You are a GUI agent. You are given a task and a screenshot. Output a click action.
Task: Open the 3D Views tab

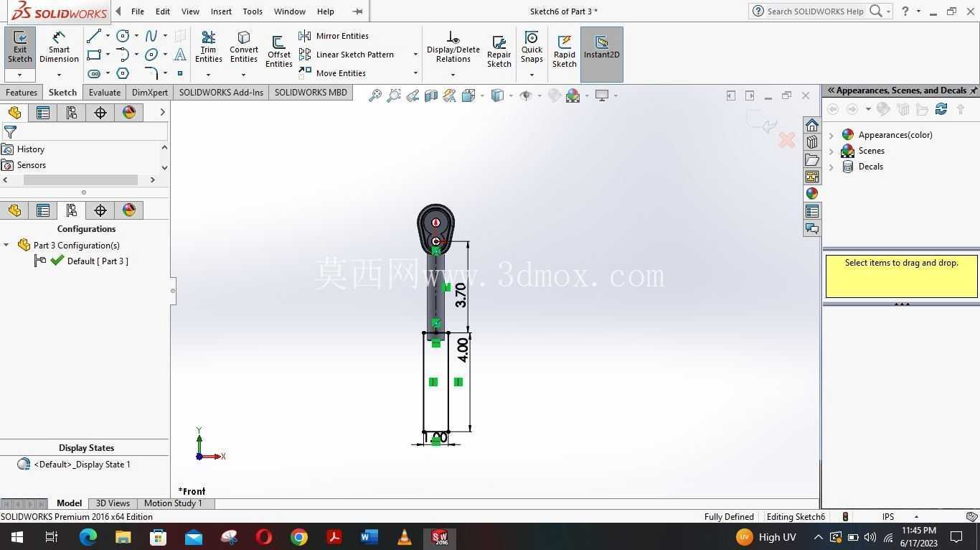tap(113, 503)
